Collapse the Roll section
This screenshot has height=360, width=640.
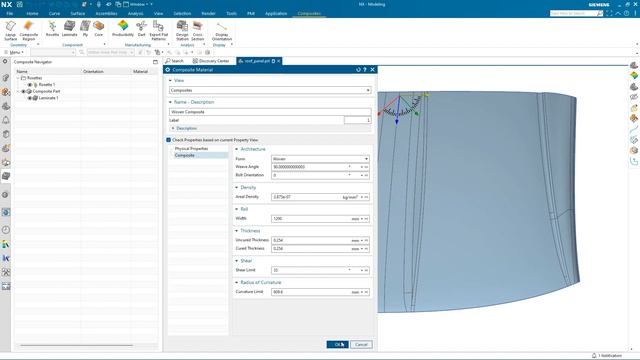coord(237,209)
